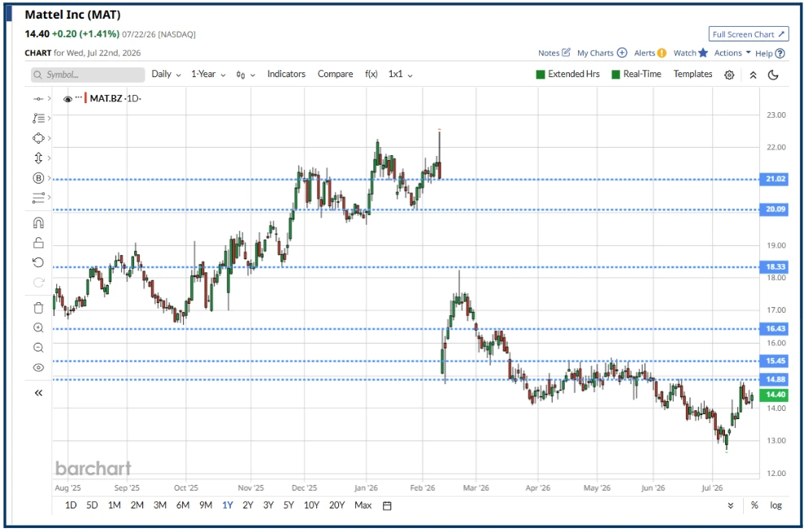Toggle annotation visibility eye in sidebar
This screenshot has height=532, width=808.
(38, 368)
